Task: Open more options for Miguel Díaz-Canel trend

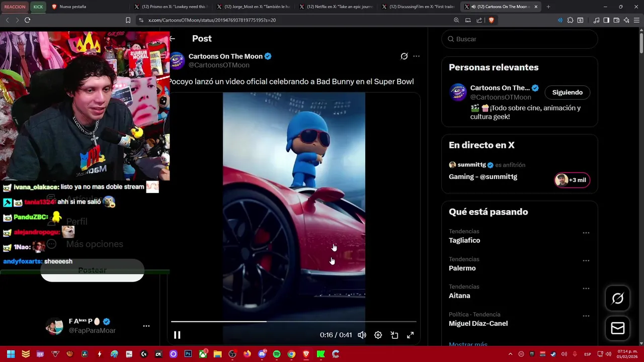Action: point(586,316)
